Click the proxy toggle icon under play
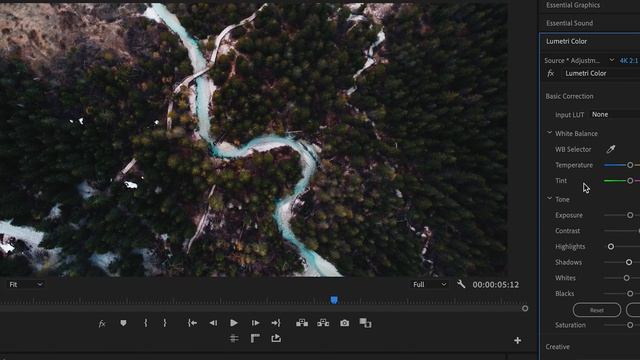The height and width of the screenshot is (360, 640). pyautogui.click(x=234, y=338)
